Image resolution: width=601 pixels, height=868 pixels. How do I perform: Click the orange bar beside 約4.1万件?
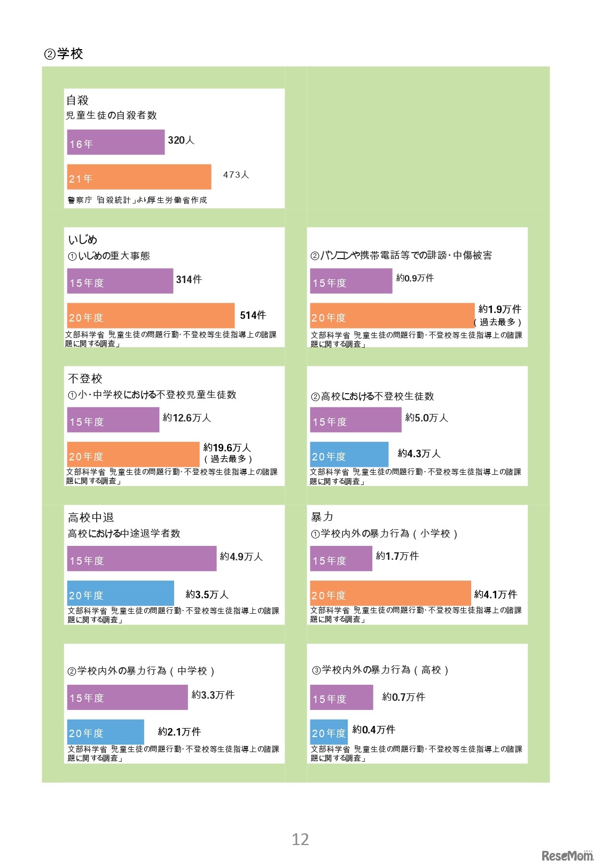coord(390,594)
